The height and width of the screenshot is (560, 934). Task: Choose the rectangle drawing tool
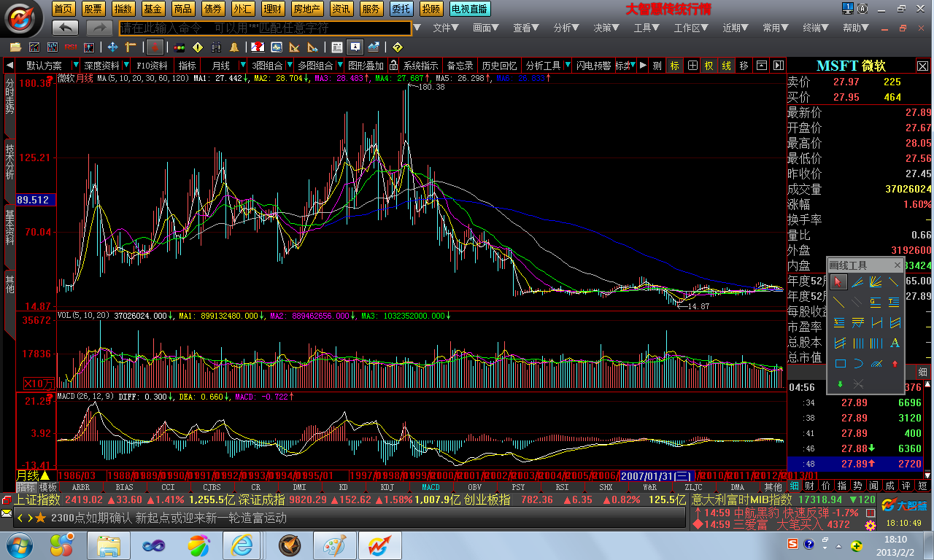click(x=841, y=363)
